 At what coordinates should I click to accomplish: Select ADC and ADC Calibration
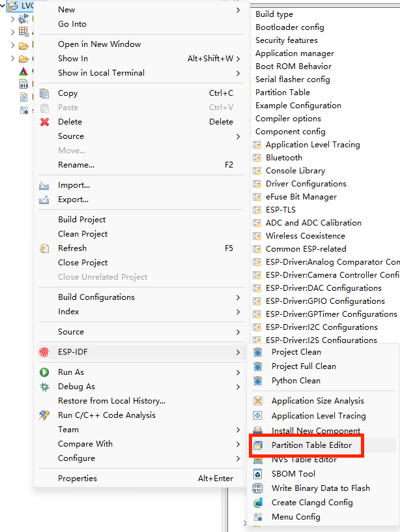click(313, 223)
